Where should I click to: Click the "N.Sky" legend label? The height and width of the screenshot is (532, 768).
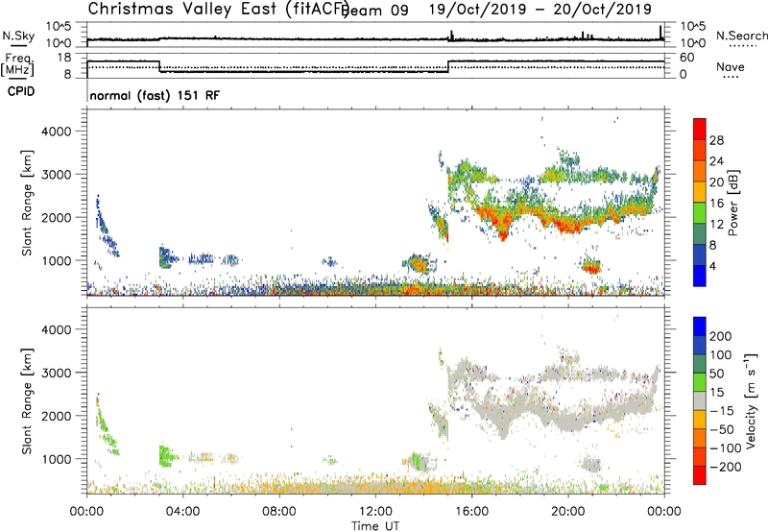click(18, 36)
